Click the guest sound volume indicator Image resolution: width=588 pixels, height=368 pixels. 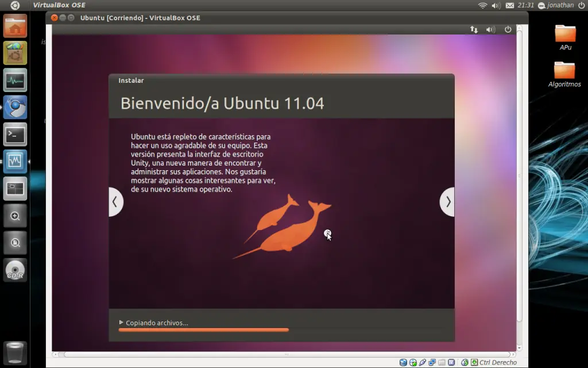coord(490,29)
